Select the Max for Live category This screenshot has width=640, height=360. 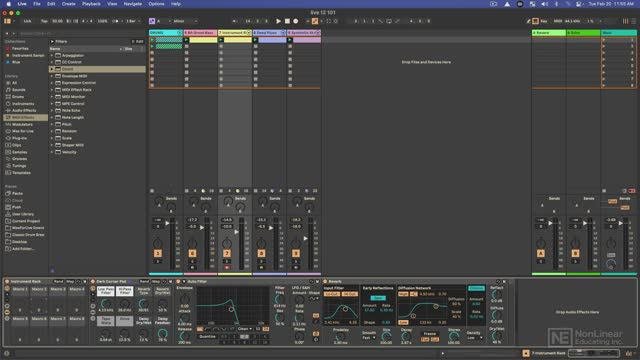(23, 131)
